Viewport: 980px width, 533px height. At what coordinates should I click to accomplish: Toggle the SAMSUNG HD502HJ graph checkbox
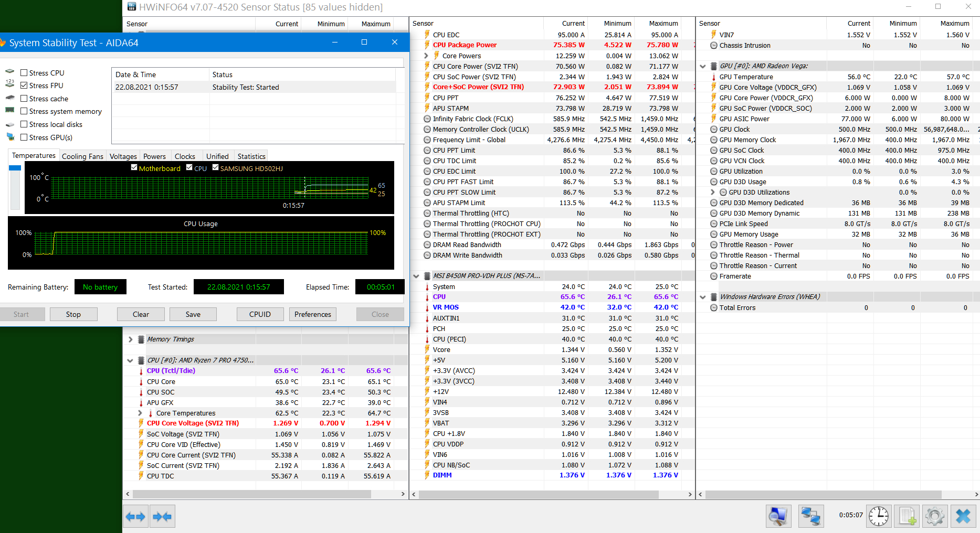(x=215, y=168)
